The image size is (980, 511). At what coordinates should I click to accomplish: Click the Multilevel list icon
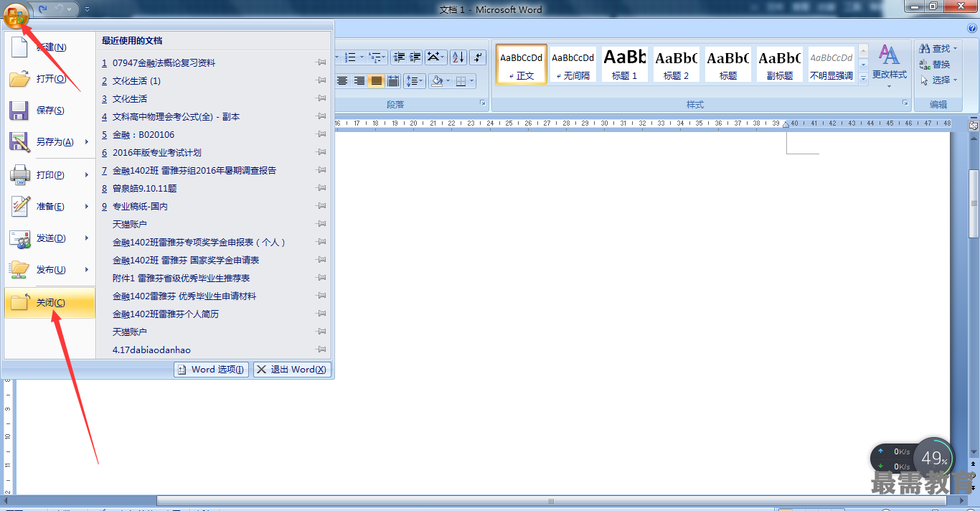pyautogui.click(x=376, y=57)
